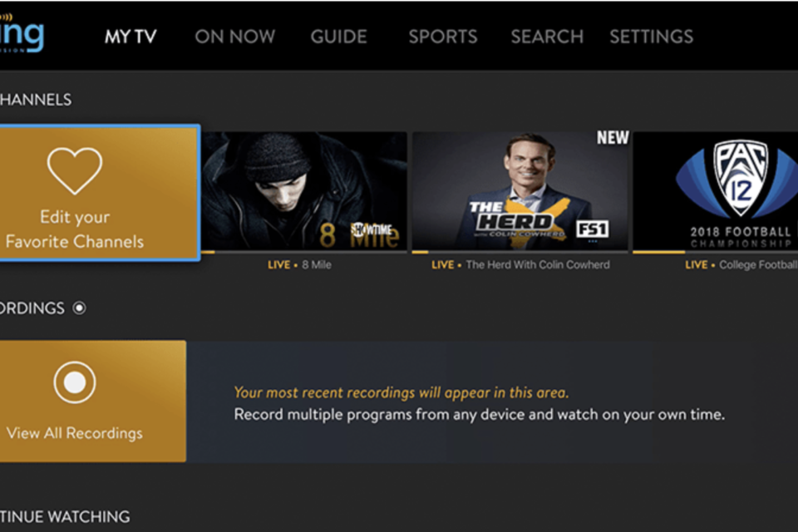
Task: Click the NEW badge on The Herd card
Action: [613, 137]
